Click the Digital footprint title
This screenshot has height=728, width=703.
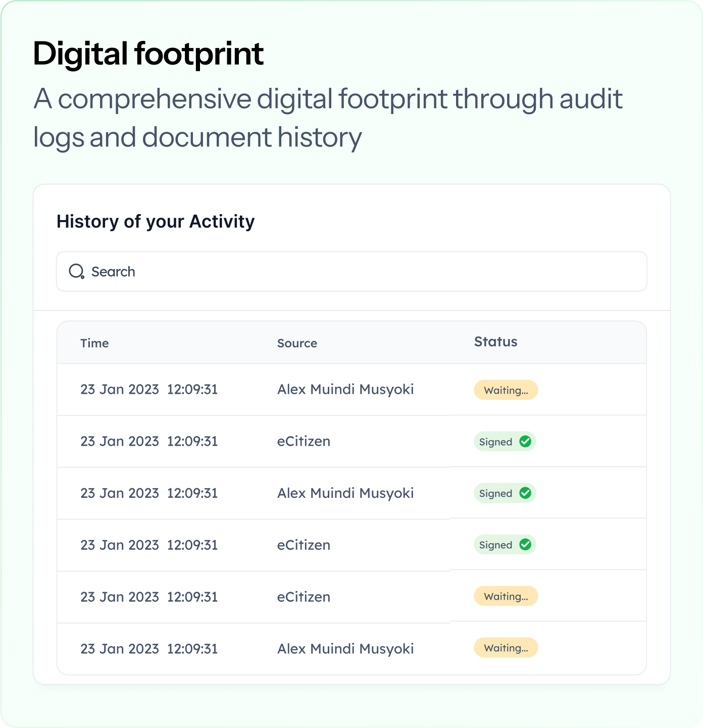(x=148, y=54)
